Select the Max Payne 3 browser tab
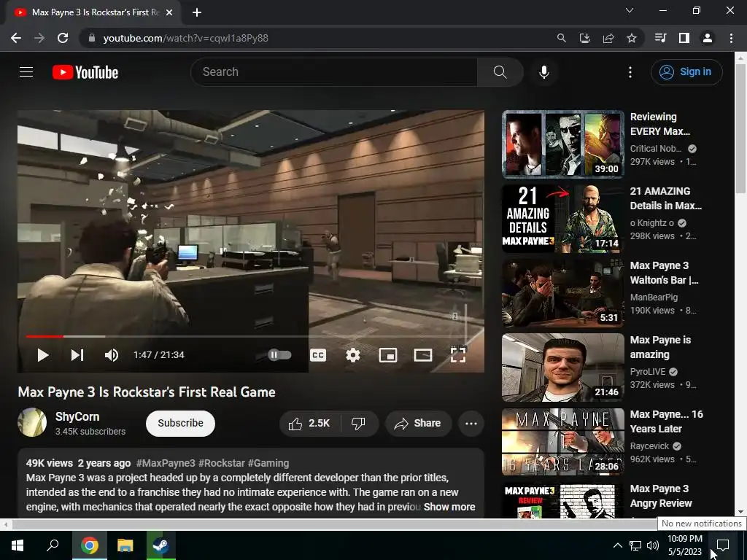This screenshot has width=747, height=560. coord(93,12)
